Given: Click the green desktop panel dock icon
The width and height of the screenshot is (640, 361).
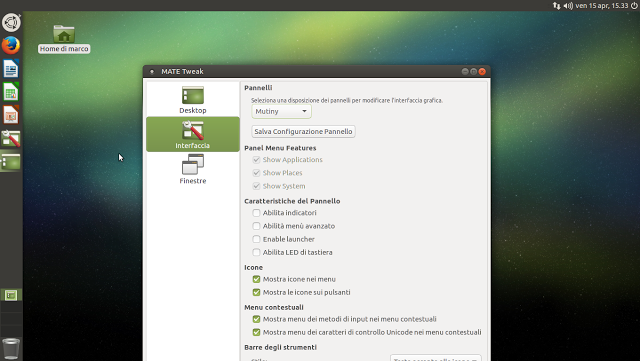Looking at the screenshot, I should tap(11, 162).
